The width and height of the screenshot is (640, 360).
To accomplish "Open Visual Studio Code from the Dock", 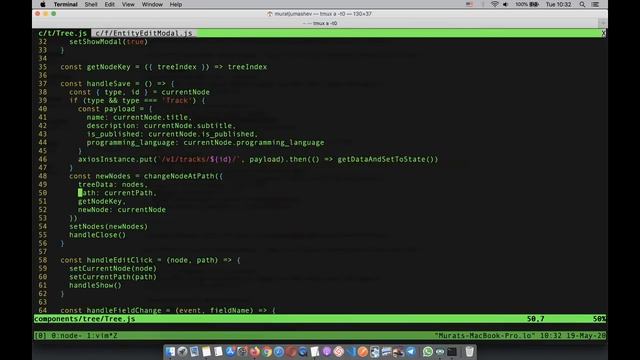I will click(351, 351).
